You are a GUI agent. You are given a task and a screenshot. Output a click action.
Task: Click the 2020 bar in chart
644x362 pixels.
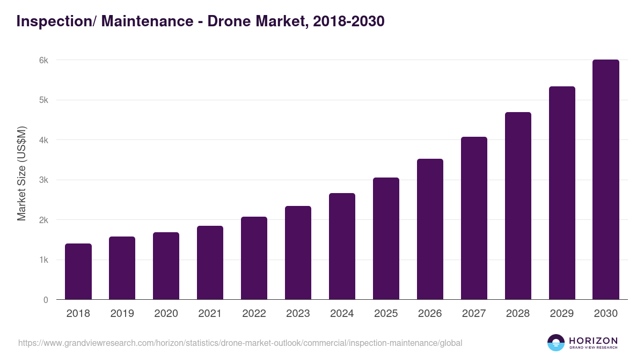[x=166, y=266]
